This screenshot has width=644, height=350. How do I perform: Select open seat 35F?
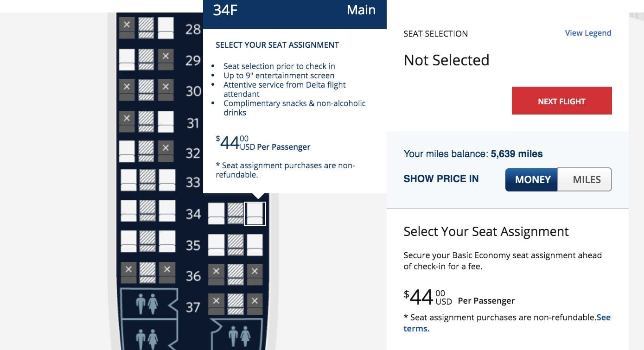pos(255,244)
